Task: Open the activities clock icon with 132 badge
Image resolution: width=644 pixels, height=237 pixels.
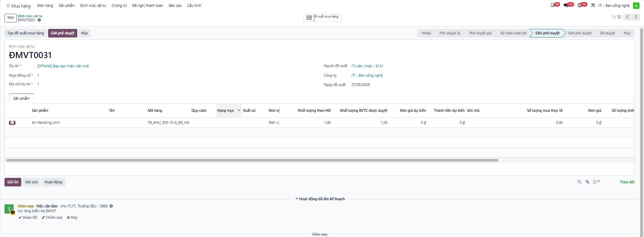Action: point(580,6)
